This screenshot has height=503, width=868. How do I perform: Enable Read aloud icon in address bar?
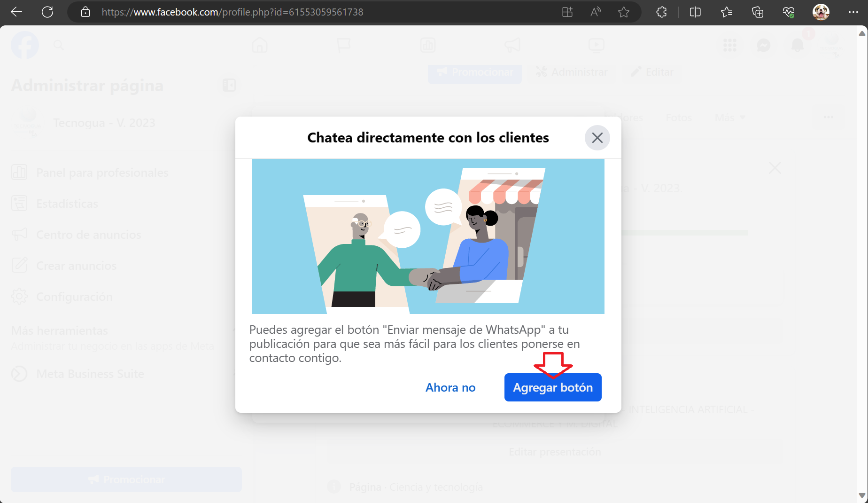click(x=595, y=12)
